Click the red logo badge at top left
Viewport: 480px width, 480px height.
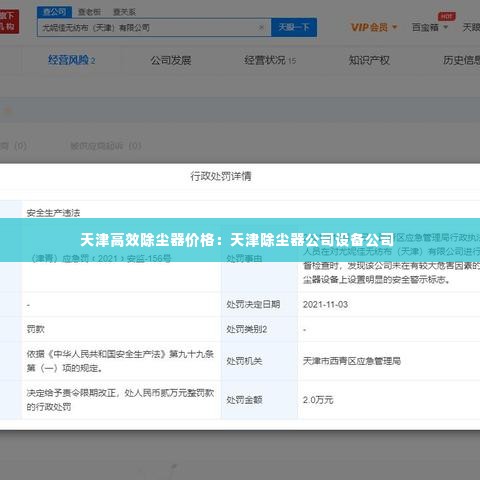(9, 22)
